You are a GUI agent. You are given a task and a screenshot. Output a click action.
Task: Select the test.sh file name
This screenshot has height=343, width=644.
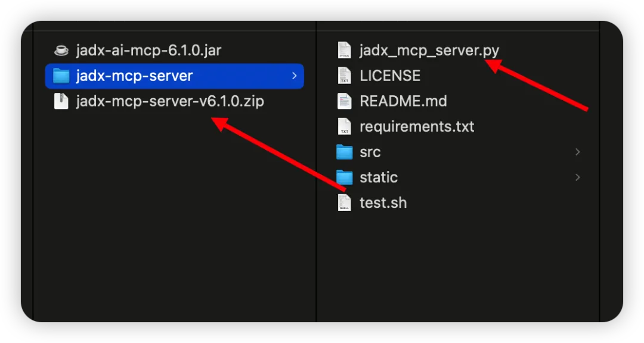[x=383, y=203]
